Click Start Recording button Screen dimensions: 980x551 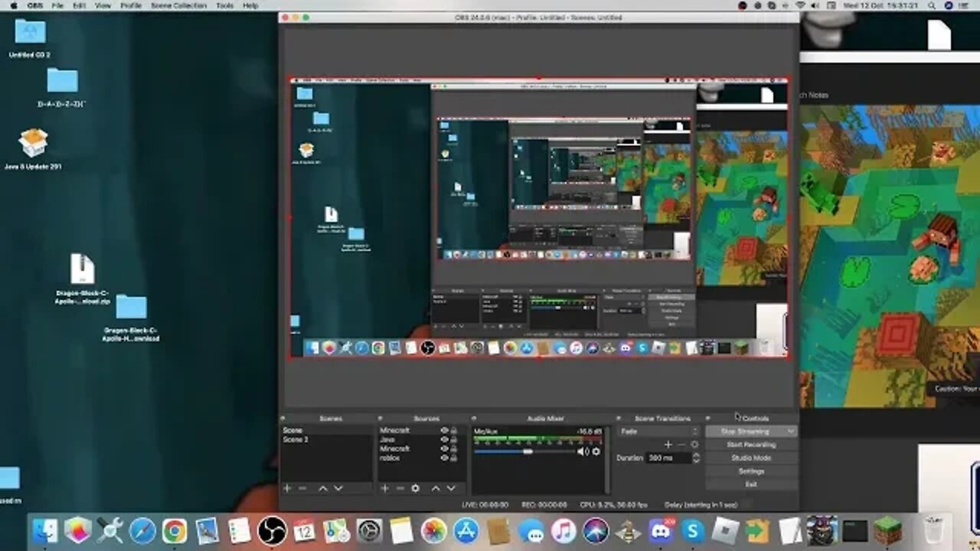751,445
